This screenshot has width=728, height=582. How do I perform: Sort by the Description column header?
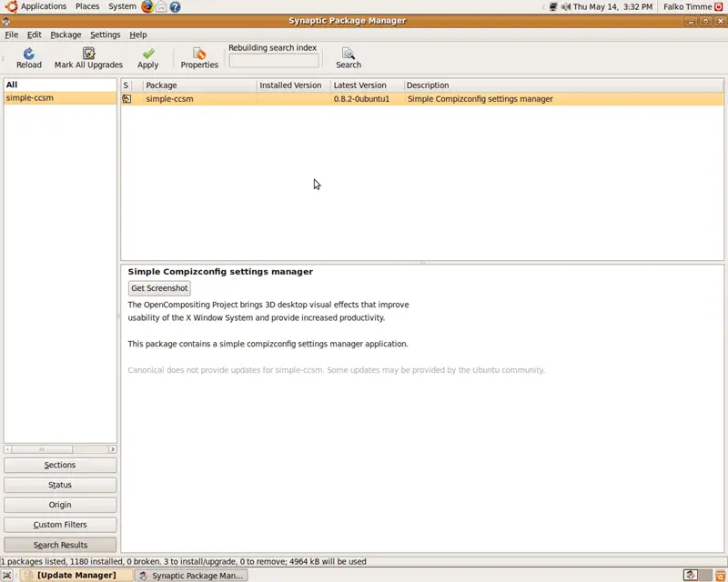563,85
